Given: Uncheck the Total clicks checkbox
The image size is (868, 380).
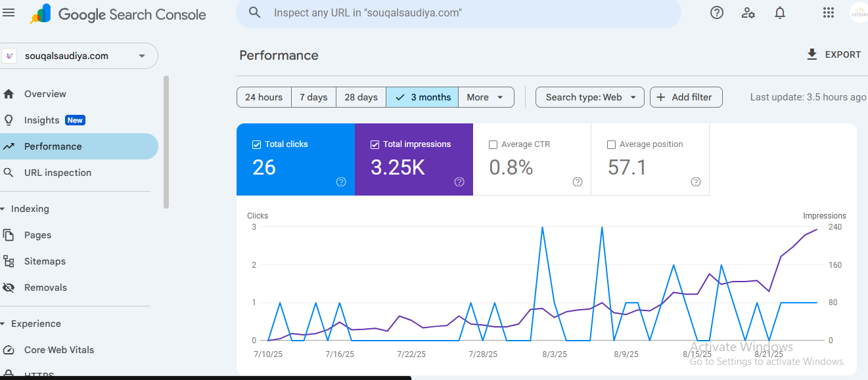Looking at the screenshot, I should pyautogui.click(x=257, y=144).
